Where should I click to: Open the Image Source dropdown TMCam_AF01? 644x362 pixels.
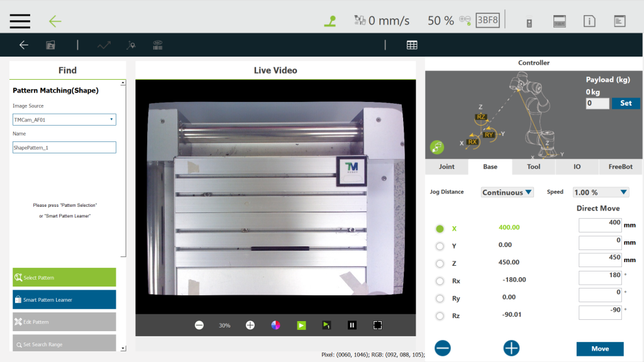(x=64, y=119)
